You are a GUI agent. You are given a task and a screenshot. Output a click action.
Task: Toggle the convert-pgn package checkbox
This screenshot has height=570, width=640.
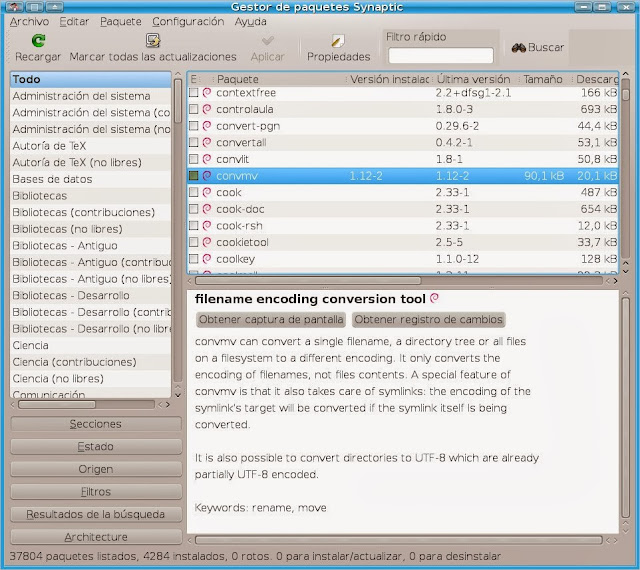(193, 126)
